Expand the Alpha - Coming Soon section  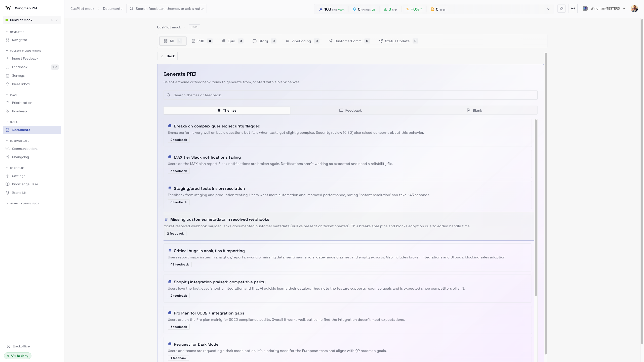[x=7, y=204]
